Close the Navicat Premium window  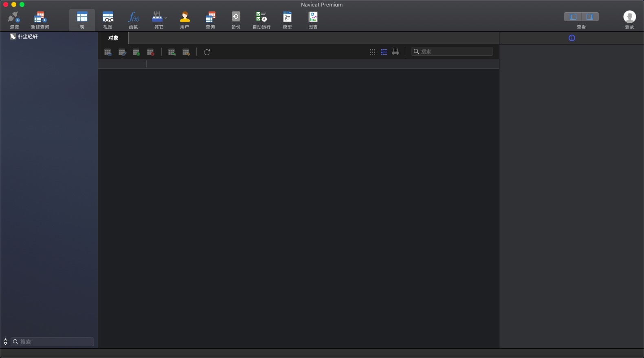6,4
